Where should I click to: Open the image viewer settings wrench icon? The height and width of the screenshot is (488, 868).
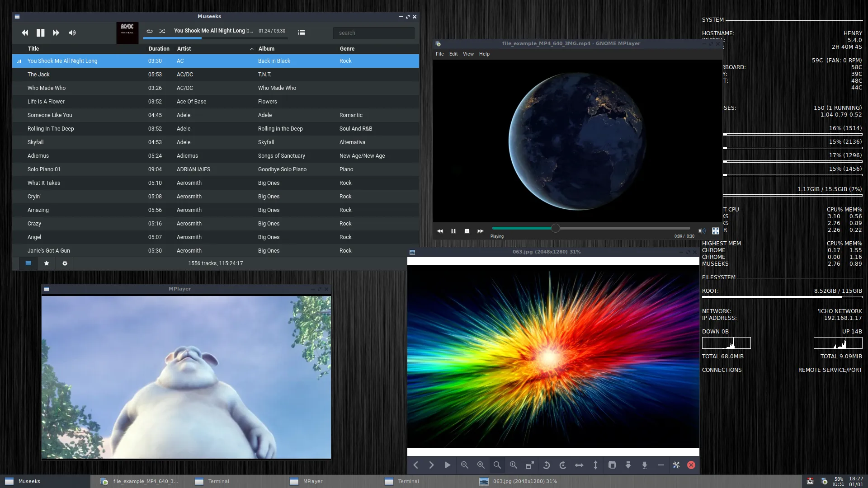point(676,465)
